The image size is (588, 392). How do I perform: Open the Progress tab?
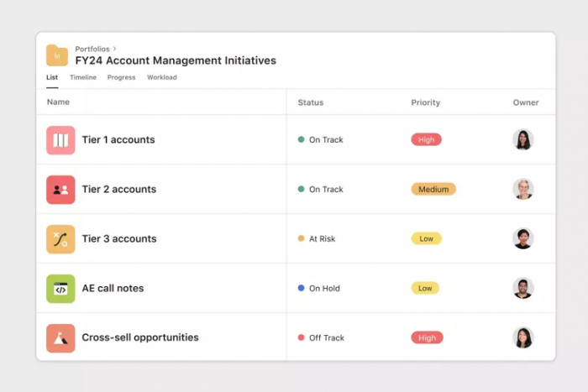click(121, 77)
